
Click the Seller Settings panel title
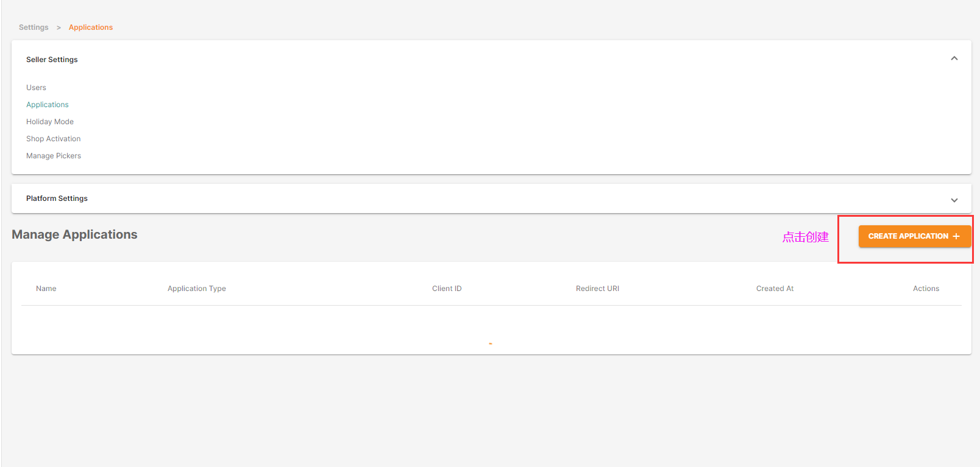(x=52, y=60)
